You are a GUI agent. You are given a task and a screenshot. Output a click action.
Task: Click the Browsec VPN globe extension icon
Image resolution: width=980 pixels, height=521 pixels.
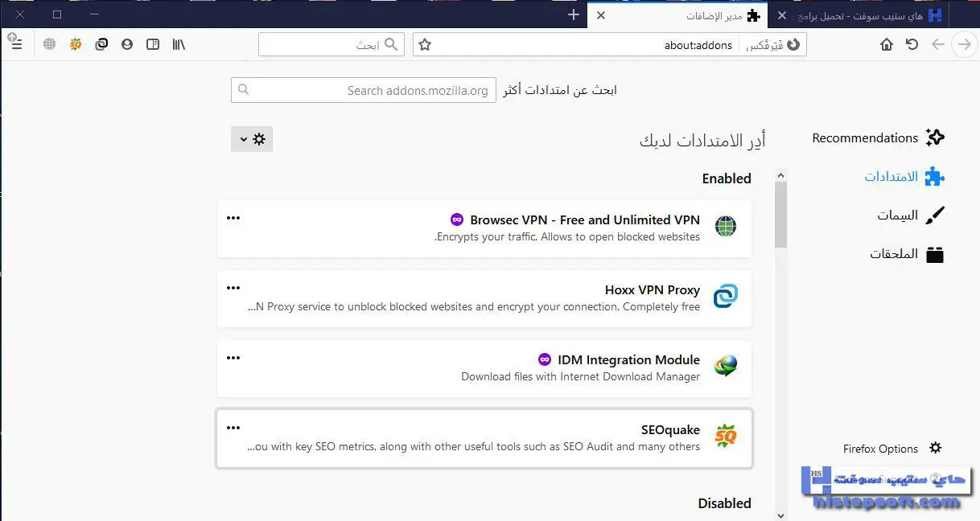[726, 227]
